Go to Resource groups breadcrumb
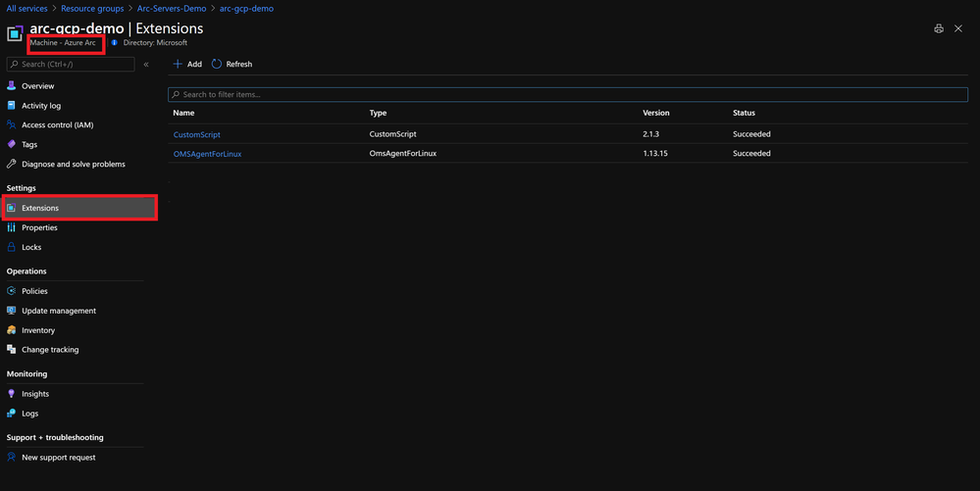The image size is (980, 491). [x=92, y=8]
